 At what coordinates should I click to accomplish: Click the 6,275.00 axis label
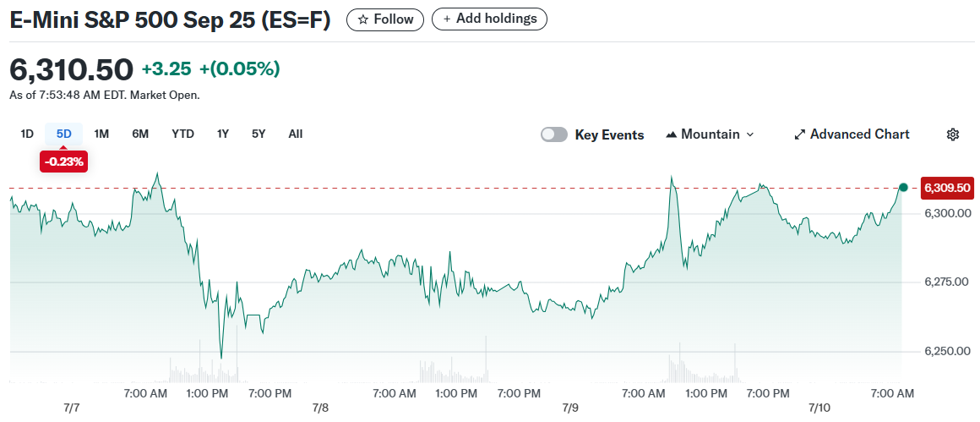[948, 282]
